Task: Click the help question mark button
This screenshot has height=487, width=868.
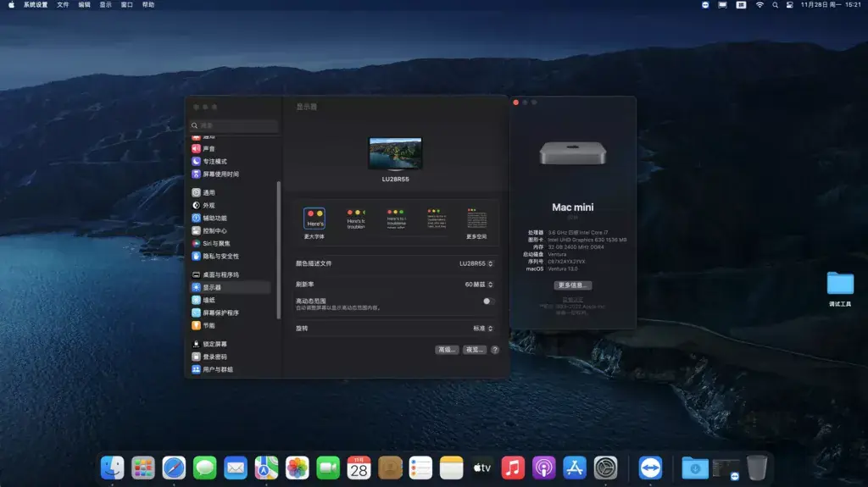Action: 495,350
